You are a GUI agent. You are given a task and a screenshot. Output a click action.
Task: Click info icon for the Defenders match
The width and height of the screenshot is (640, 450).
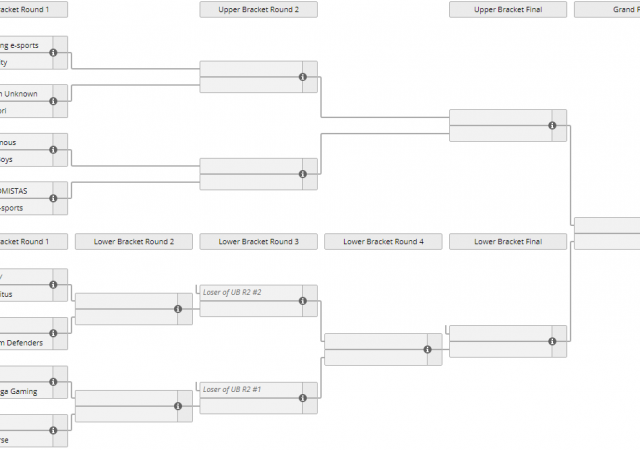[x=53, y=333]
